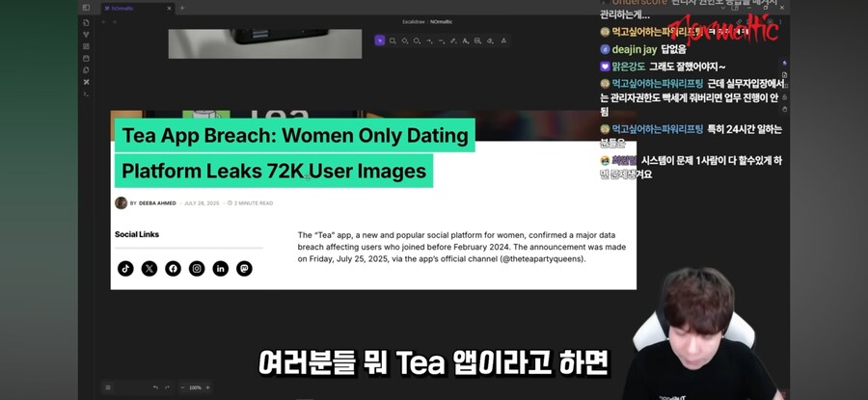868x400 pixels.
Task: Click chat username 'deajin jay'
Action: [x=635, y=50]
